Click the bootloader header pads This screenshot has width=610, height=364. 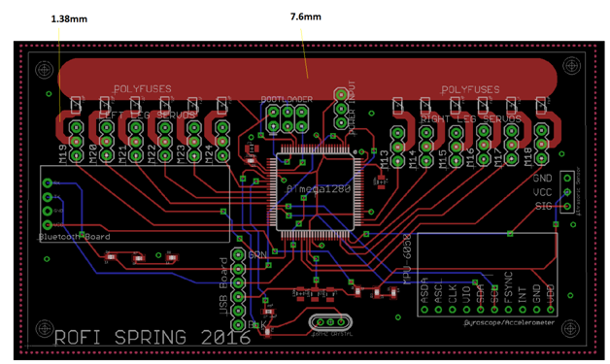tap(288, 119)
